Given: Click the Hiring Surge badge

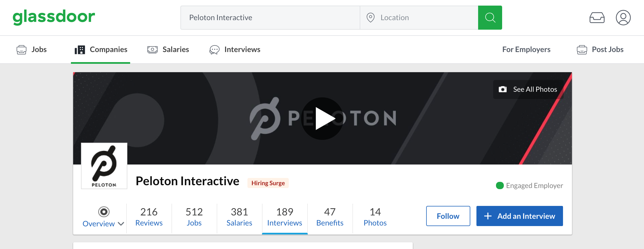Looking at the screenshot, I should coord(268,183).
